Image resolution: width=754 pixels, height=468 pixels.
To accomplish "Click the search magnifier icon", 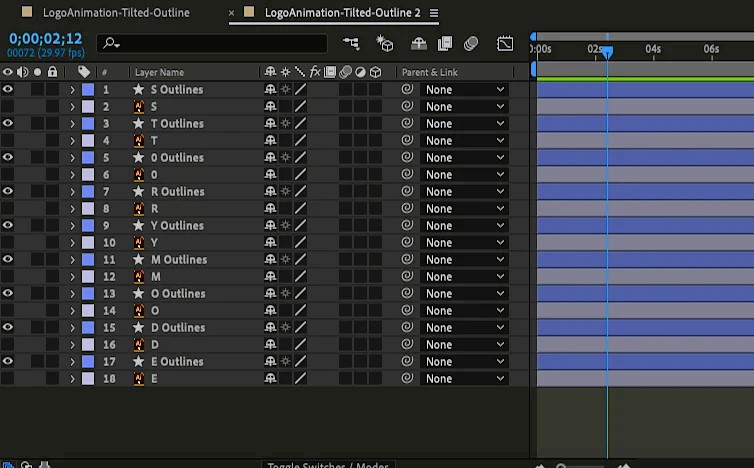I will [111, 44].
